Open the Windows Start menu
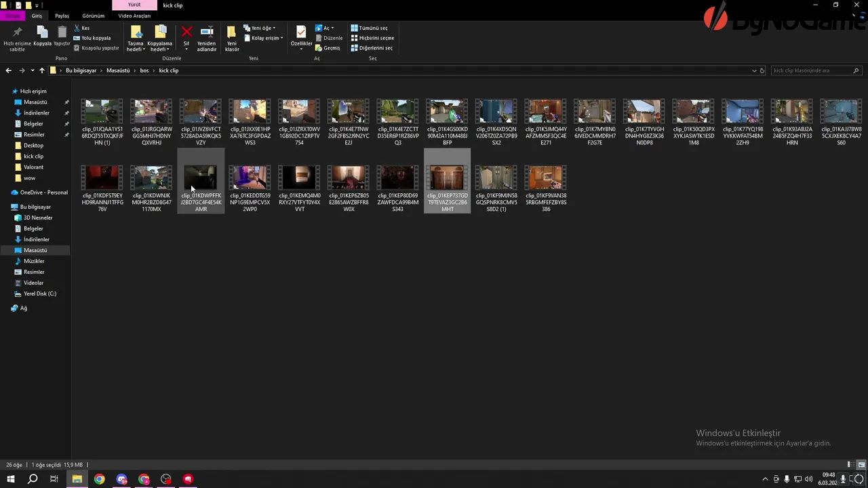The height and width of the screenshot is (488, 868). pyautogui.click(x=11, y=479)
